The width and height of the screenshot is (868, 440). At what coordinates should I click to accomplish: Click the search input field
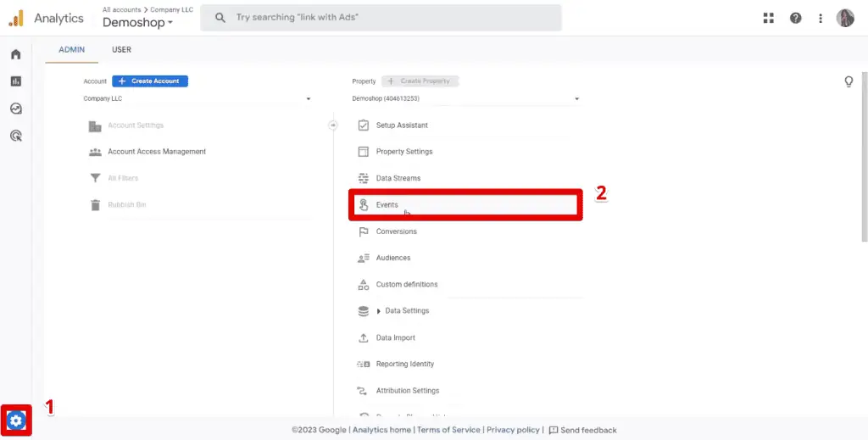381,18
